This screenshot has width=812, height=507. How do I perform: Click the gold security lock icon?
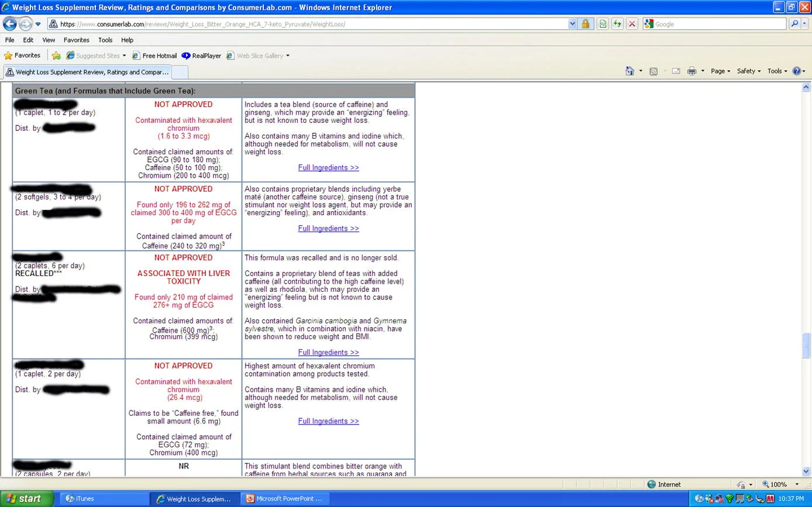585,24
